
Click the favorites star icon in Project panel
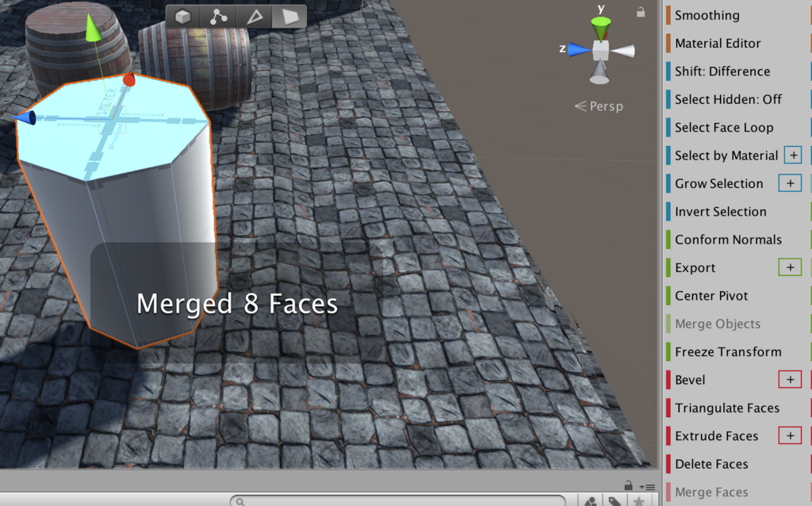[x=639, y=500]
